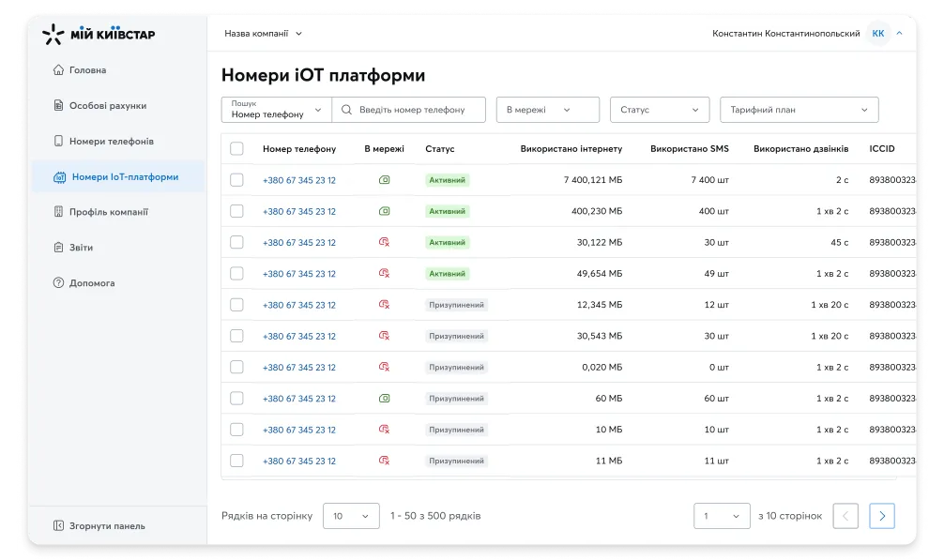Check the row with 7 400,121 МБ usage
Image resolution: width=944 pixels, height=560 pixels.
point(236,180)
